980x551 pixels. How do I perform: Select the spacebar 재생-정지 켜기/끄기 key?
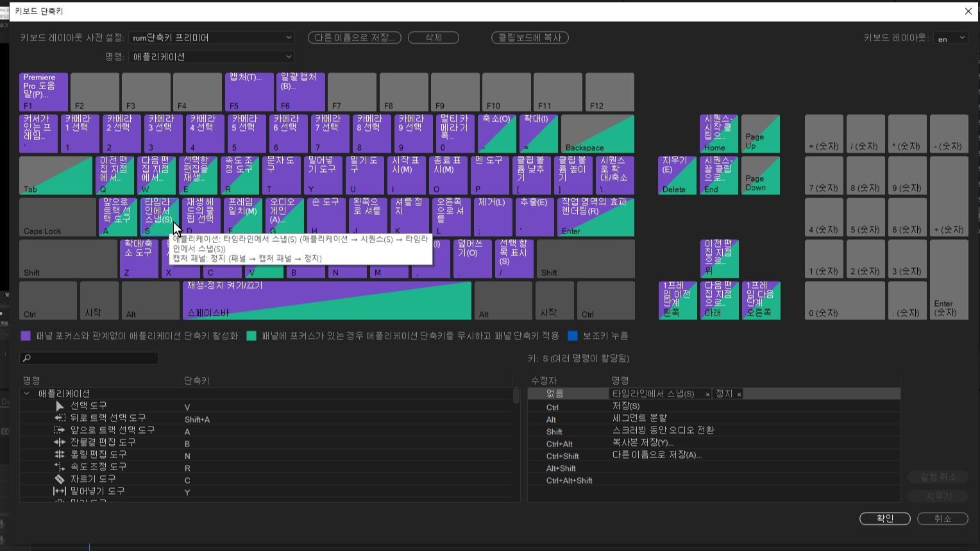[327, 300]
